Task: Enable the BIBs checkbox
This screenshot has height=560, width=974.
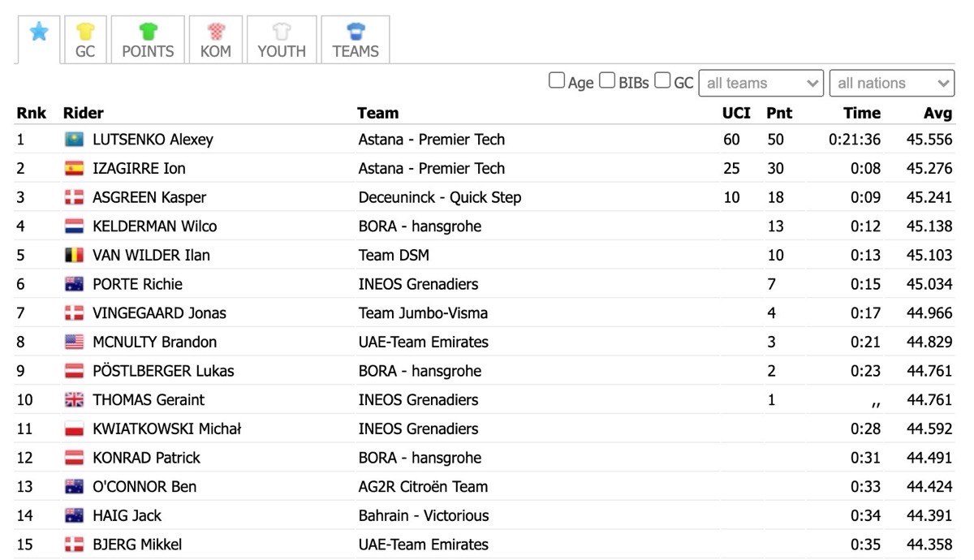Action: [x=607, y=80]
